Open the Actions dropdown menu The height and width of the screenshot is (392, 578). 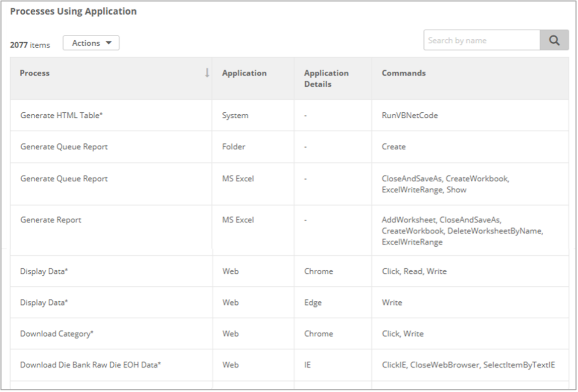[91, 43]
